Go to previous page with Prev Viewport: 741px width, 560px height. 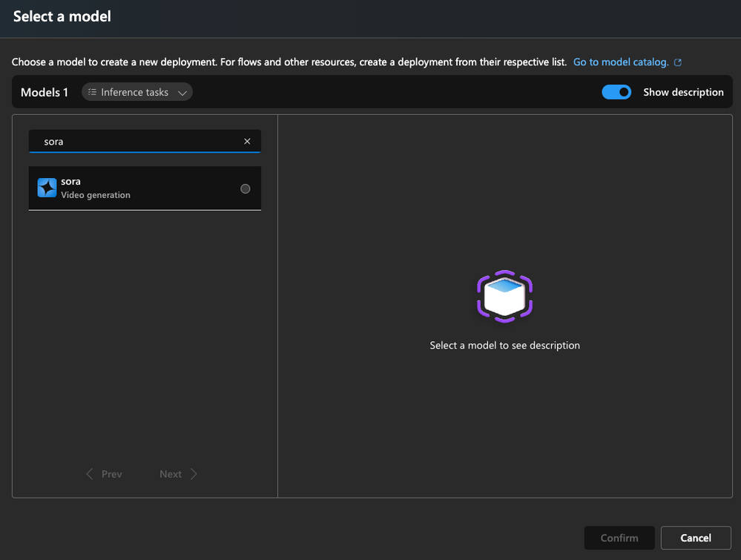(x=105, y=474)
